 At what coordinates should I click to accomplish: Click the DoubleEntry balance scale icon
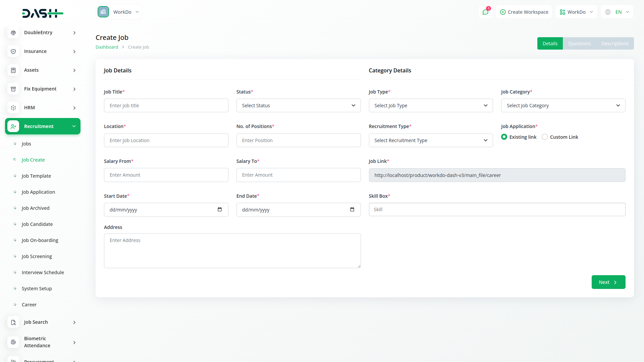coord(13,33)
